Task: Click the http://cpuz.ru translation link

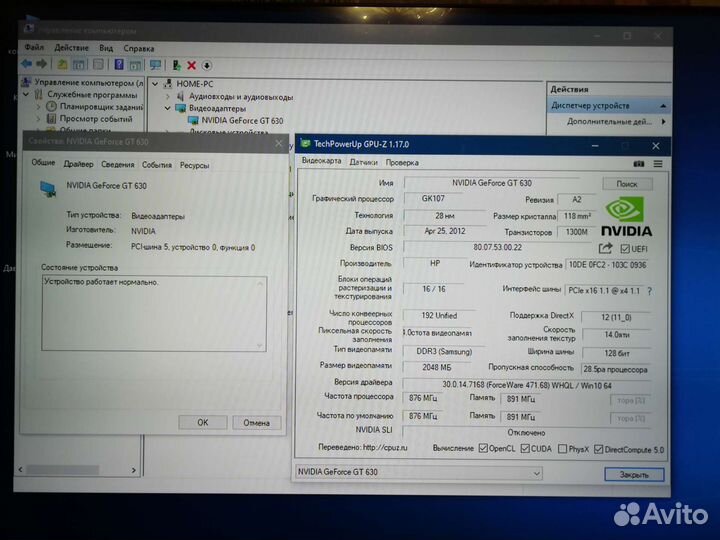Action: point(385,447)
